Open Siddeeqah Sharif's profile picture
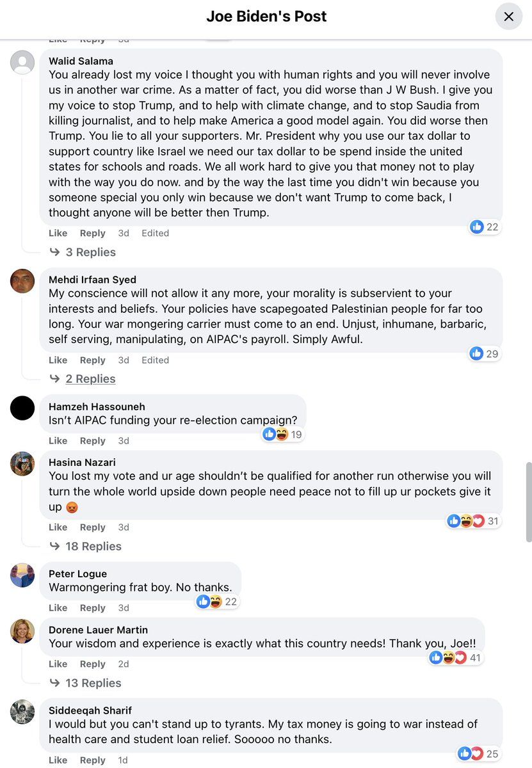Image resolution: width=532 pixels, height=768 pixels. (22, 712)
